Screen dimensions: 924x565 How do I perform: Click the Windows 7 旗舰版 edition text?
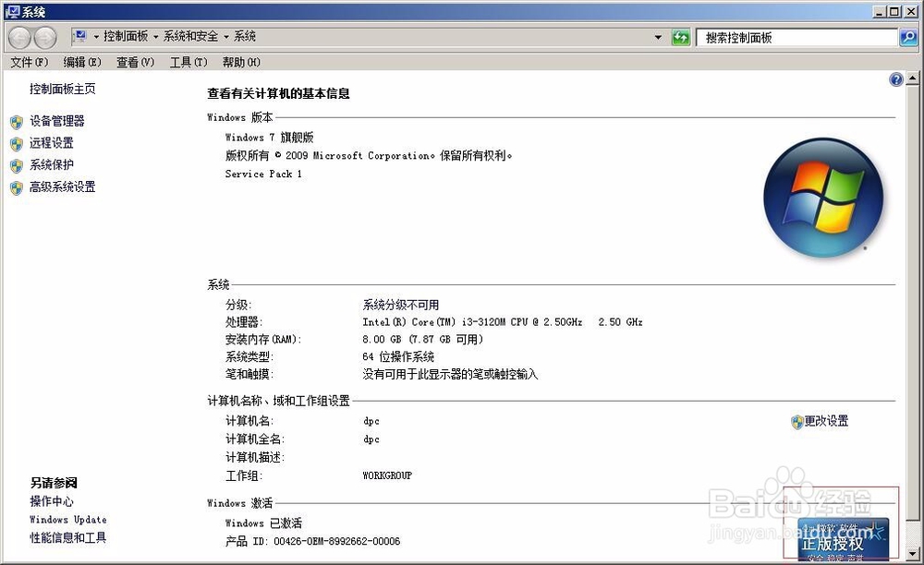pyautogui.click(x=269, y=138)
